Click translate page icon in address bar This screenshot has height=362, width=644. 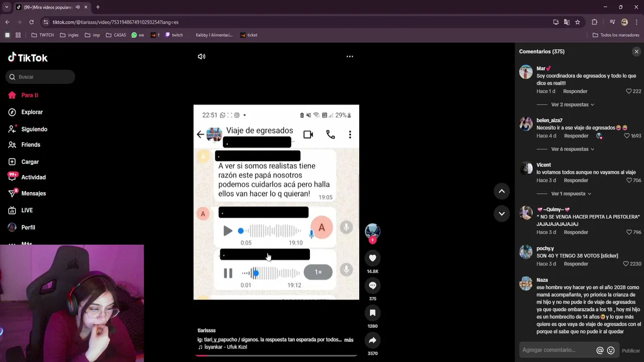567,22
